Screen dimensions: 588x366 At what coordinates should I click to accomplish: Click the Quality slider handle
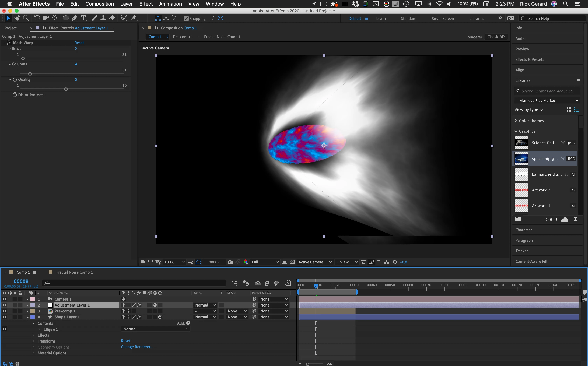[66, 89]
